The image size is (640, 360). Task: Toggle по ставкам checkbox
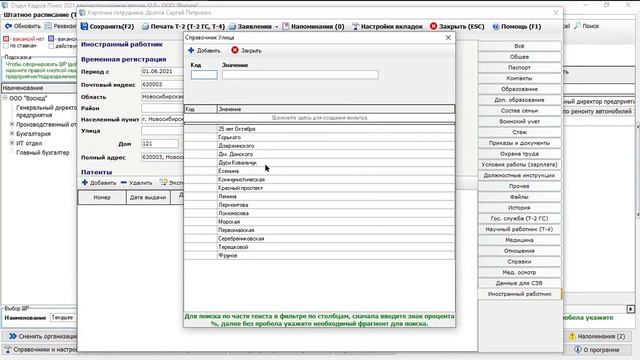[x=6, y=46]
